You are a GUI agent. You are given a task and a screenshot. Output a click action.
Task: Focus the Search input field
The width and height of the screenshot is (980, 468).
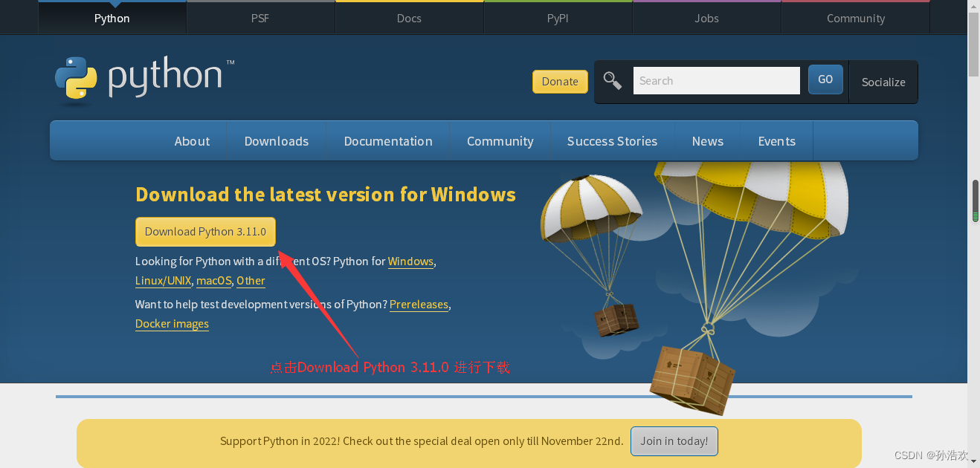717,80
